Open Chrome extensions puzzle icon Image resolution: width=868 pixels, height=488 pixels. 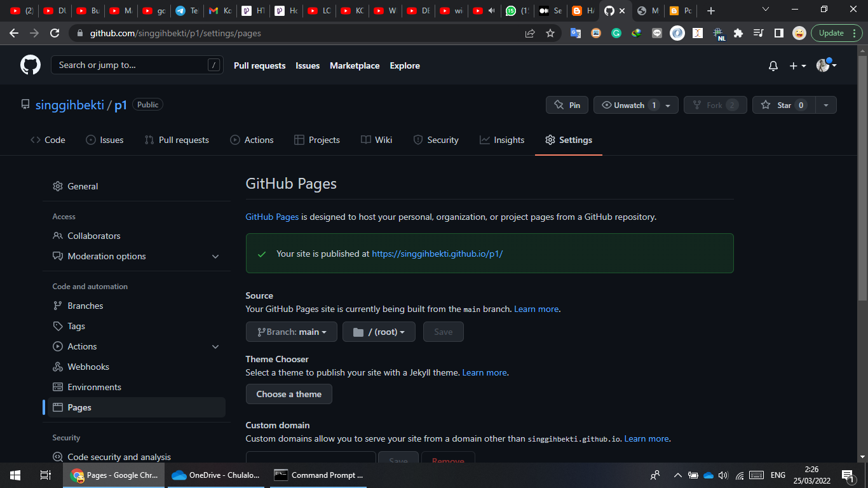pyautogui.click(x=738, y=33)
